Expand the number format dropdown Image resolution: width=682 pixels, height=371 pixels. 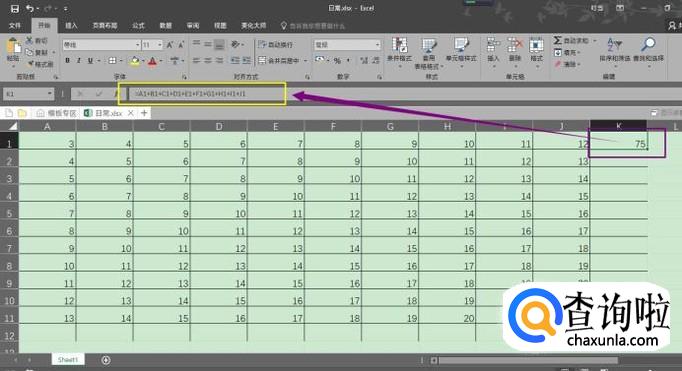click(377, 45)
